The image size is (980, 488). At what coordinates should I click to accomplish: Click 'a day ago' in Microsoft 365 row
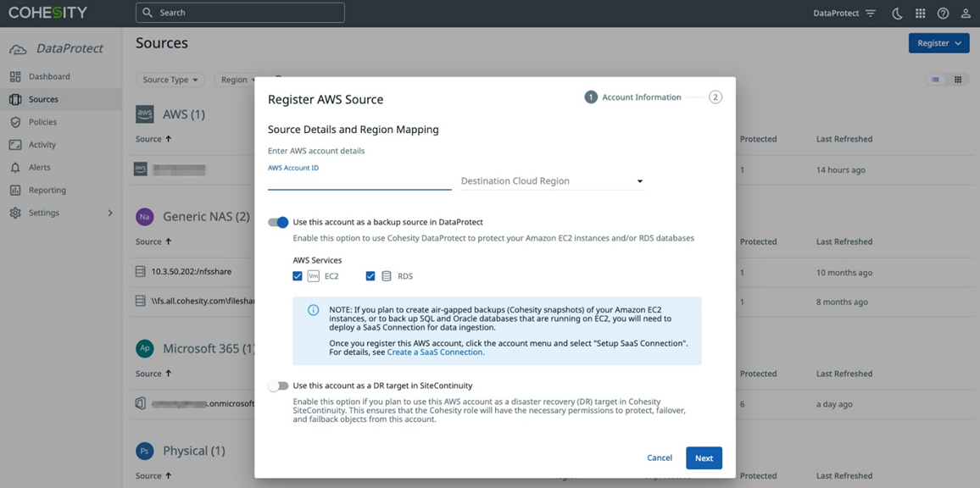(834, 404)
